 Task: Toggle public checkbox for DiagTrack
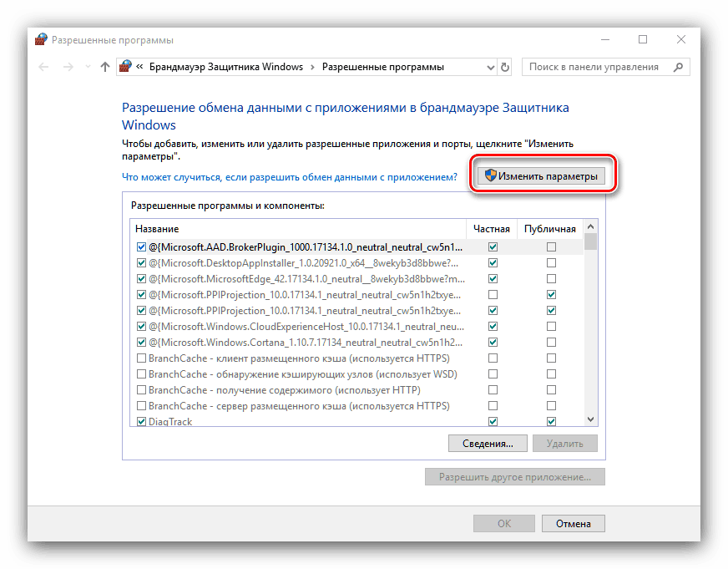(551, 422)
